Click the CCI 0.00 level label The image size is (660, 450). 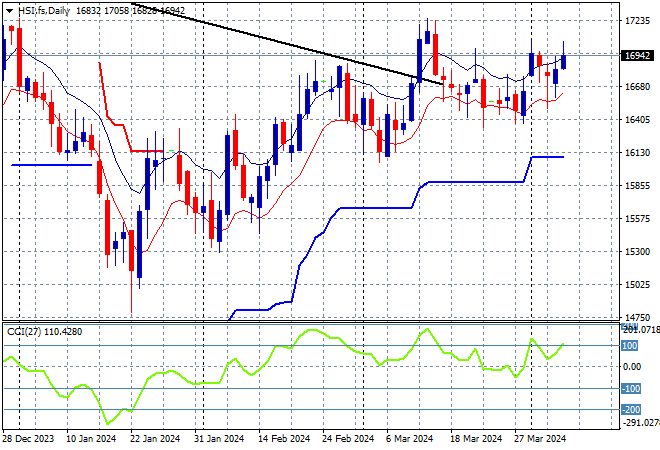[632, 367]
